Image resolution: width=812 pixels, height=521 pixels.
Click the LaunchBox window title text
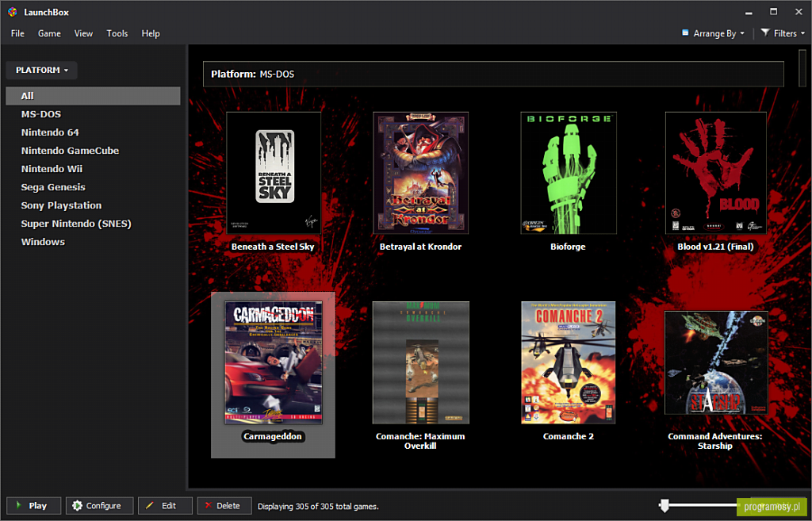[x=46, y=13]
